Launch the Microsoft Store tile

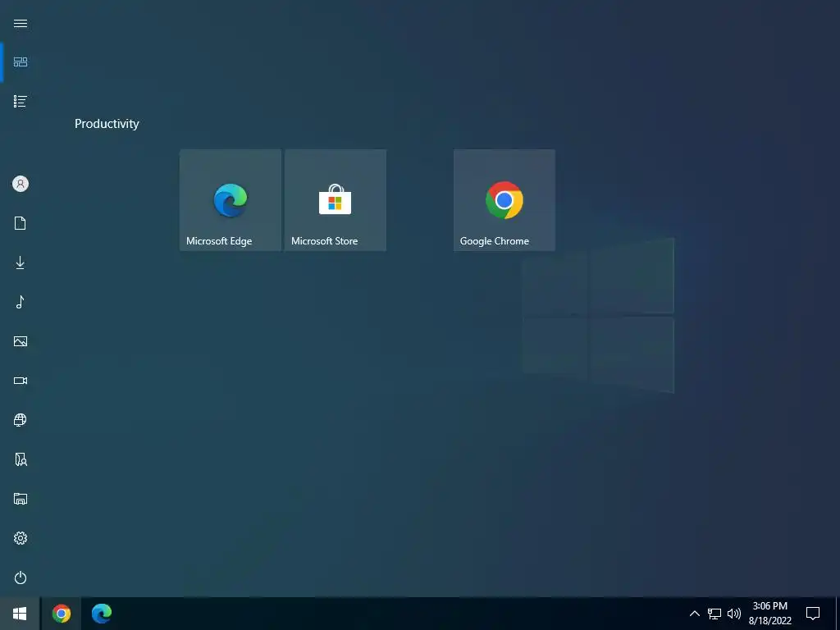[336, 200]
